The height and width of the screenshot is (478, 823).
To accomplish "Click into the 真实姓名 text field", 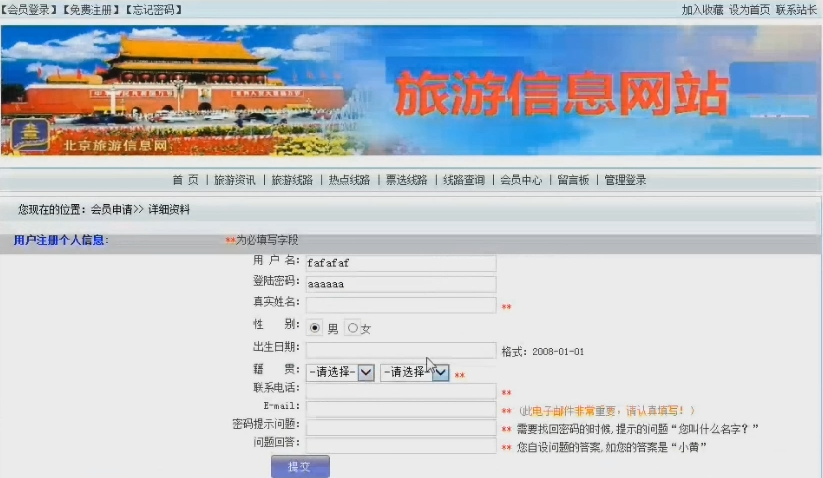I will (x=401, y=305).
